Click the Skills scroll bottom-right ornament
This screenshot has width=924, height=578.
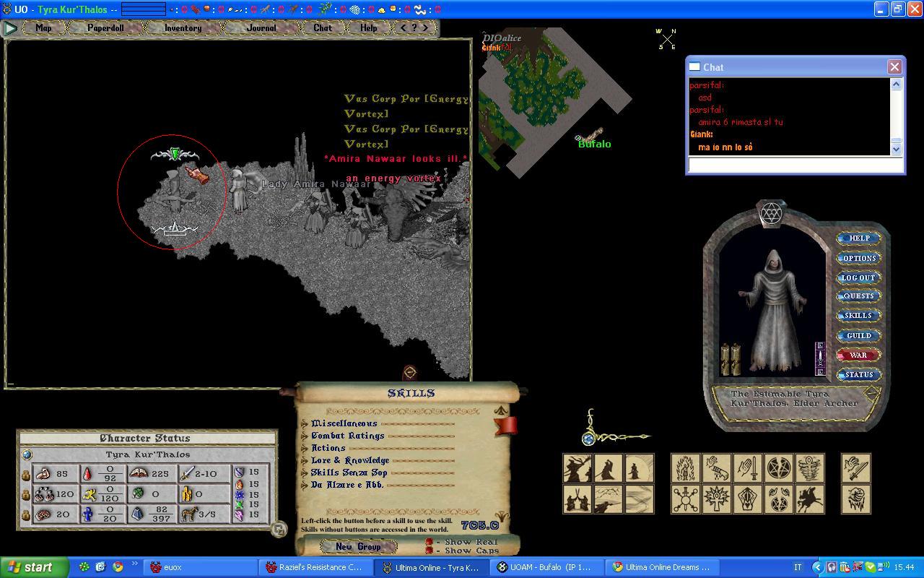502,516
